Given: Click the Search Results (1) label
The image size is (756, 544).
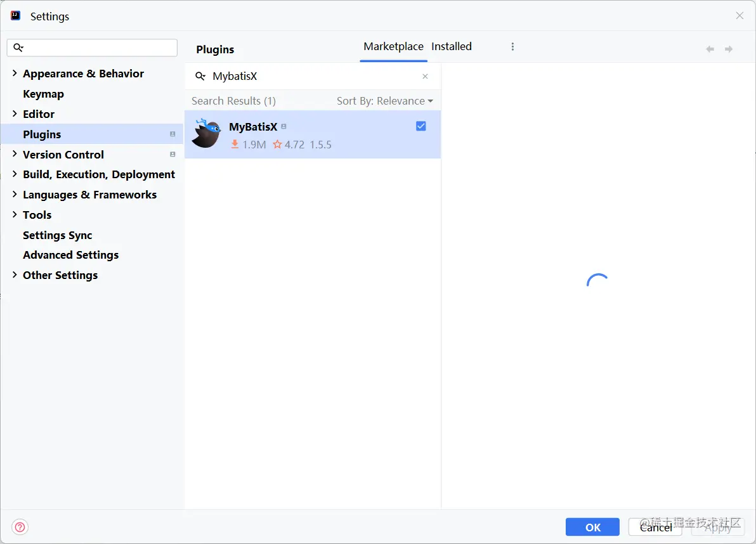Looking at the screenshot, I should click(x=234, y=101).
